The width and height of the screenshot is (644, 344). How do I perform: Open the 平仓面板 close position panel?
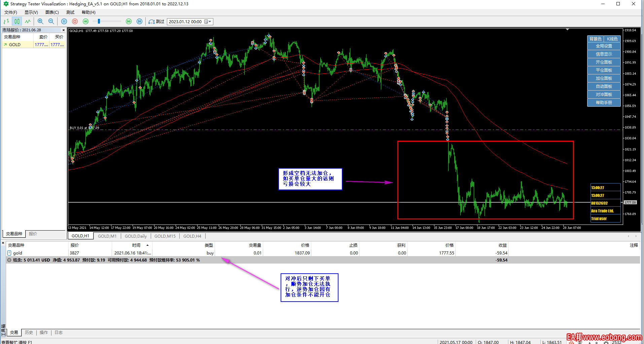pos(604,70)
